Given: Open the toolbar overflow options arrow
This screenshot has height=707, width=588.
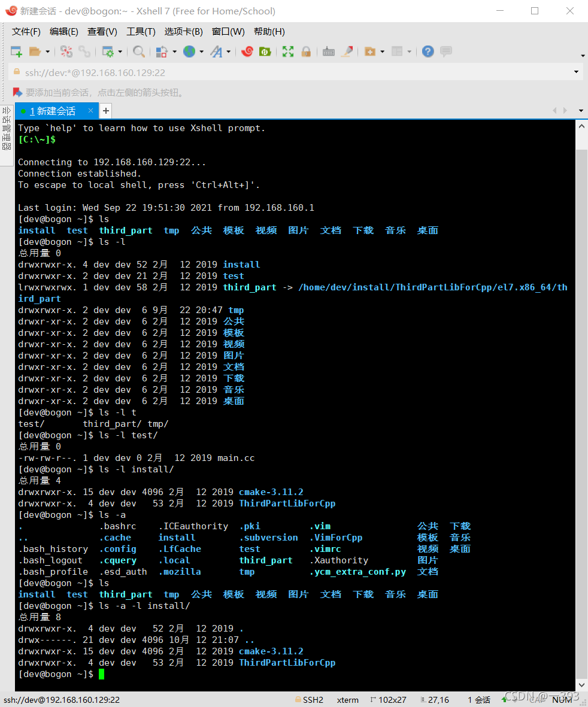Looking at the screenshot, I should 583,56.
